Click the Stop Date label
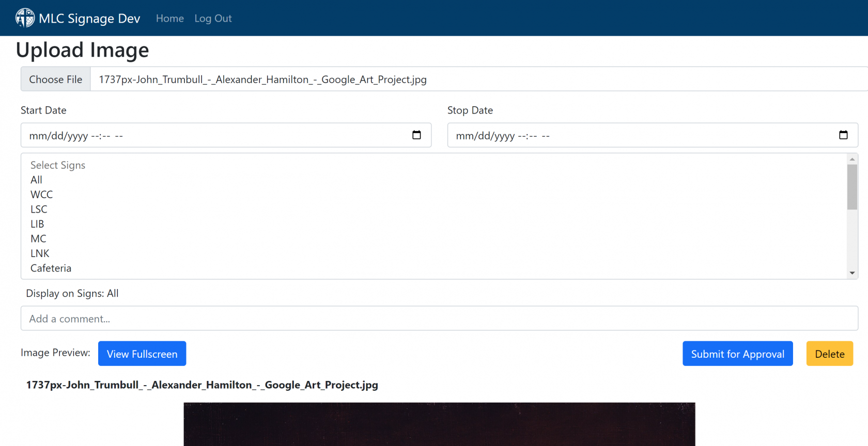This screenshot has width=868, height=446. [x=470, y=110]
